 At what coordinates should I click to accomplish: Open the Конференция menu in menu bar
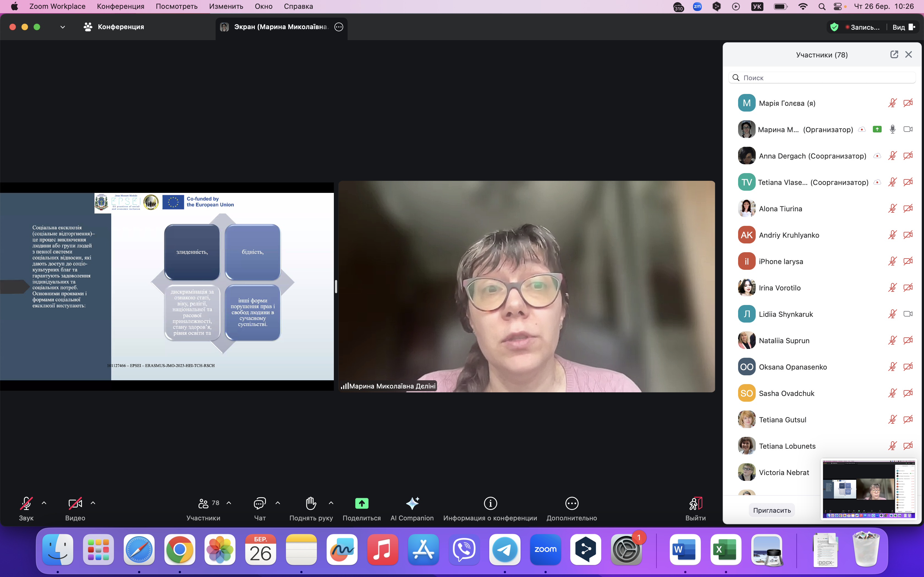coord(120,7)
